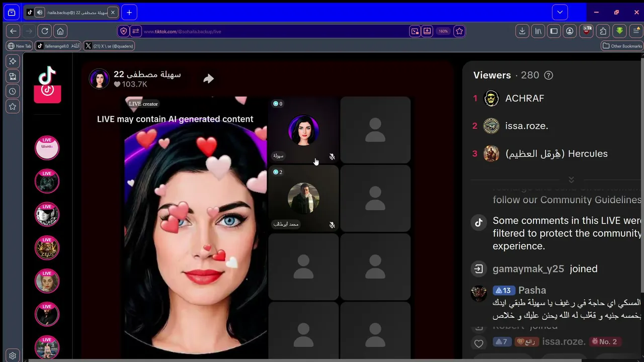Like the LIVE with the heart icon
This screenshot has height=362, width=644.
[478, 343]
